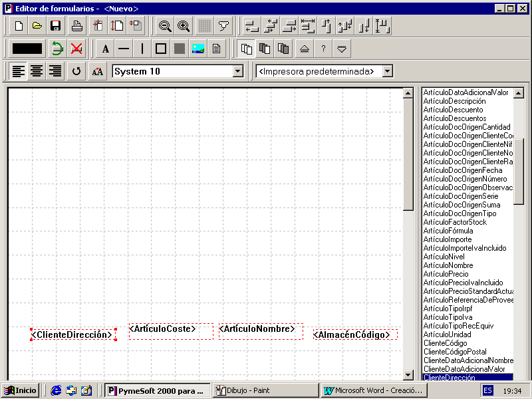
Task: Open the System 10 font dropdown
Action: [238, 71]
